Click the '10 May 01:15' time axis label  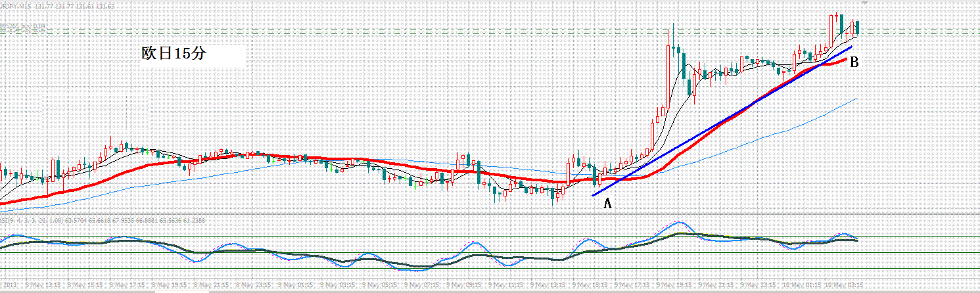tap(802, 285)
